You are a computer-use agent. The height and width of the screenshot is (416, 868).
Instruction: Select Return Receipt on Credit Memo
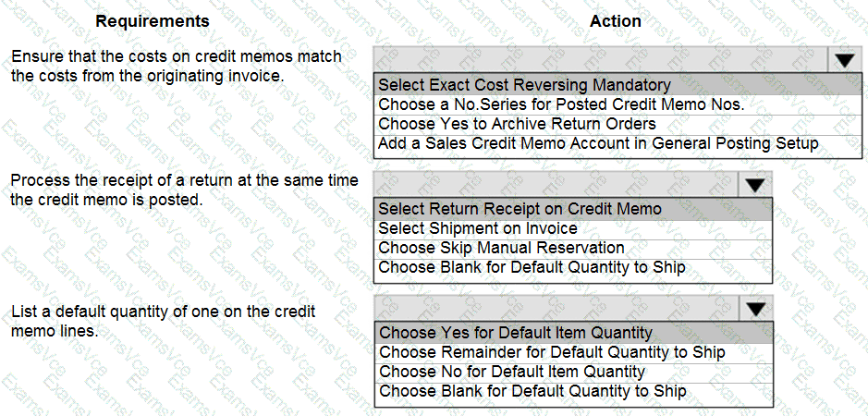click(x=520, y=209)
